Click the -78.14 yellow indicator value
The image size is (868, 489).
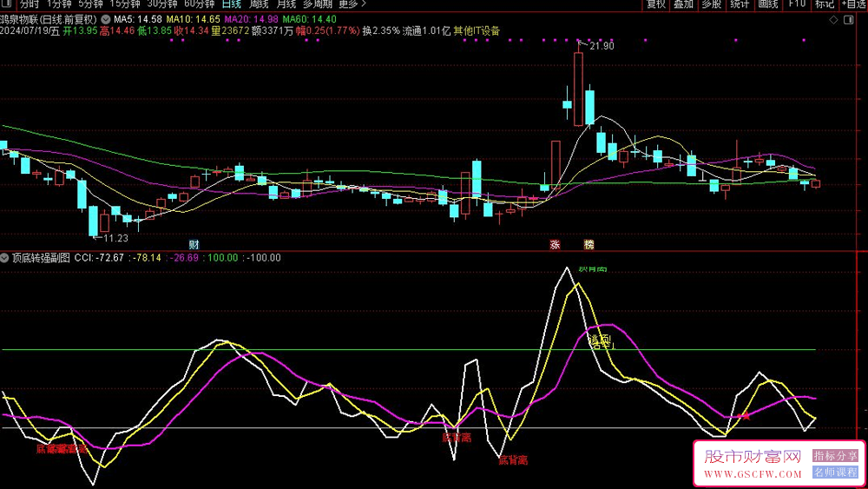point(148,257)
